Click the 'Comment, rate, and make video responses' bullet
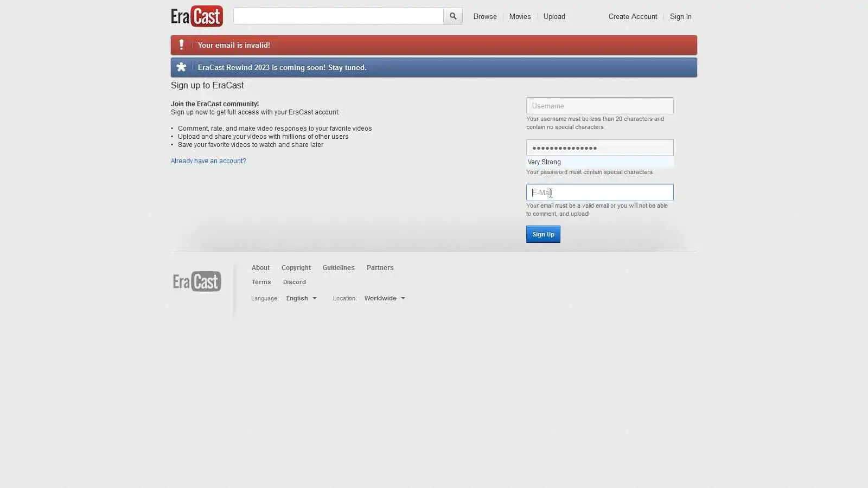The width and height of the screenshot is (868, 488). tap(275, 129)
